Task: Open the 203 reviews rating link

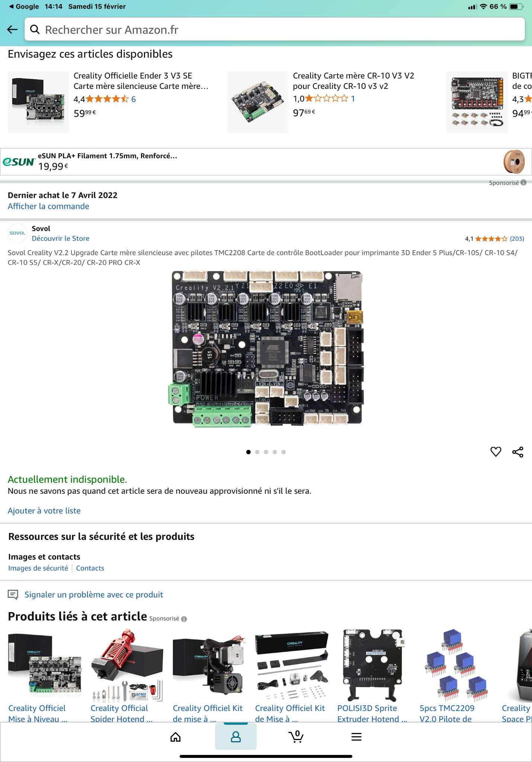Action: click(x=517, y=238)
